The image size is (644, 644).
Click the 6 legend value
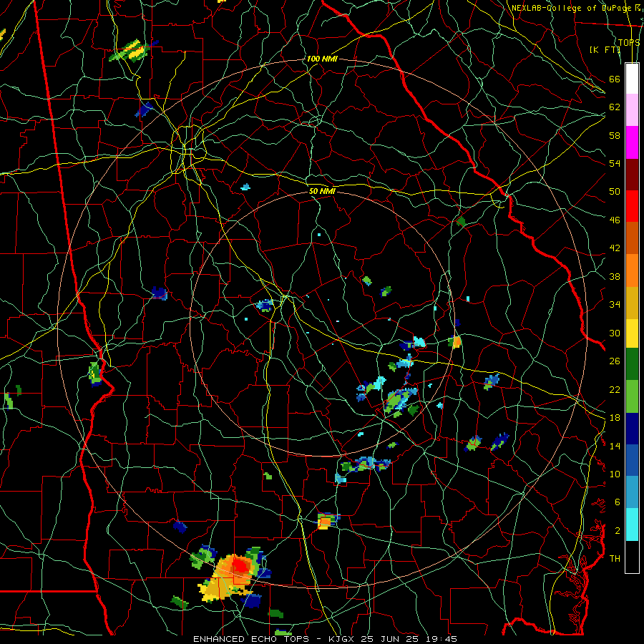tap(618, 502)
